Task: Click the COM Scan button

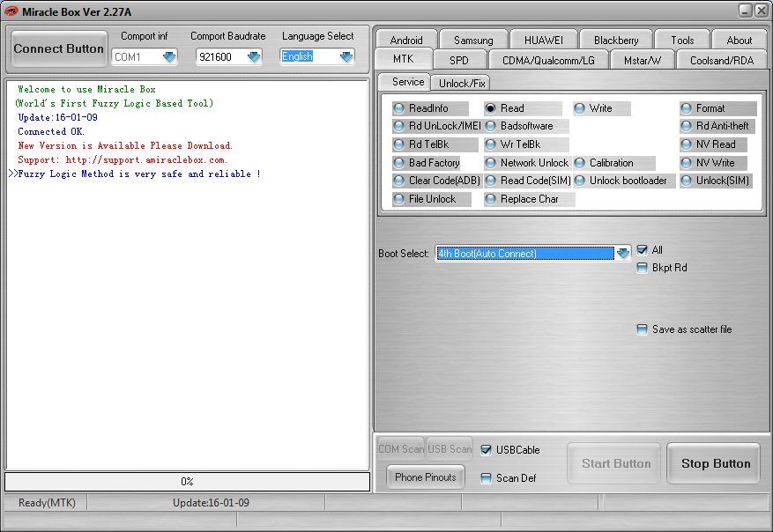Action: [401, 448]
